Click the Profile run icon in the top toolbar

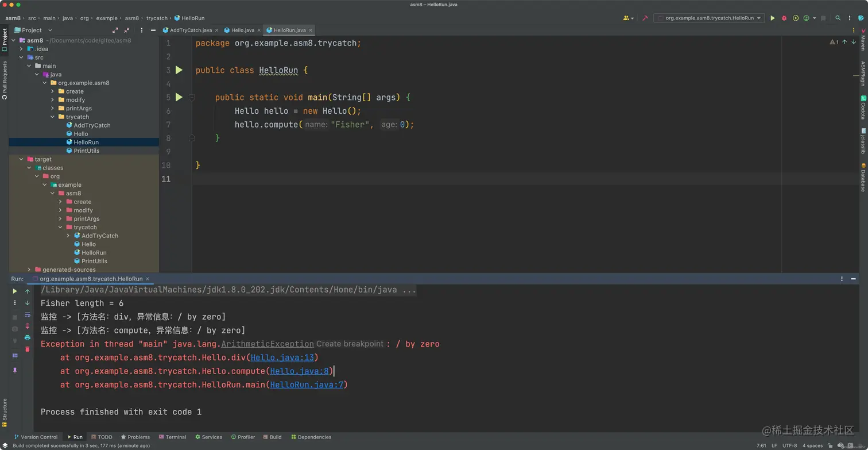[807, 18]
